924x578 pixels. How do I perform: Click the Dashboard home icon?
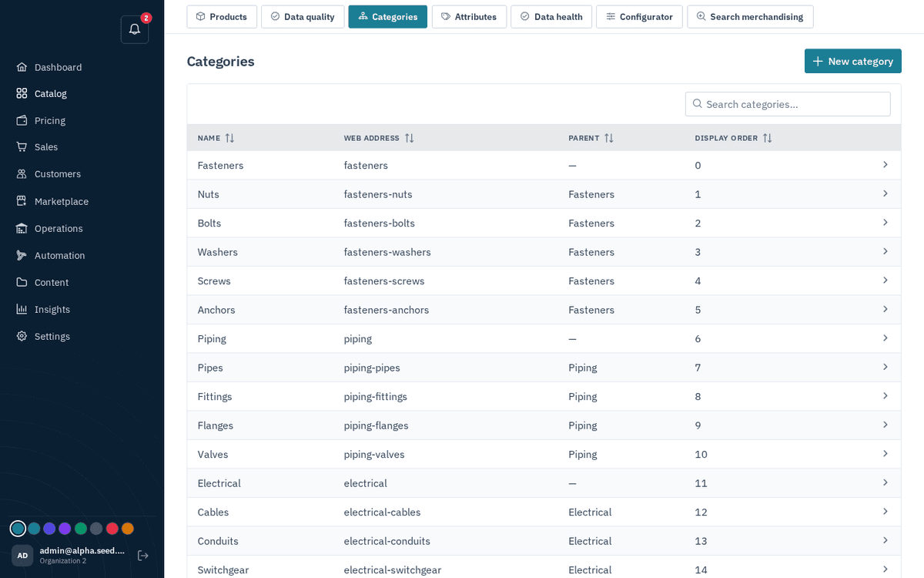click(x=22, y=67)
